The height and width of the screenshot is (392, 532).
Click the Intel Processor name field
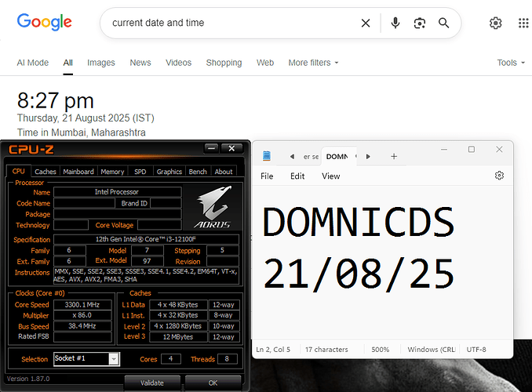pos(118,192)
